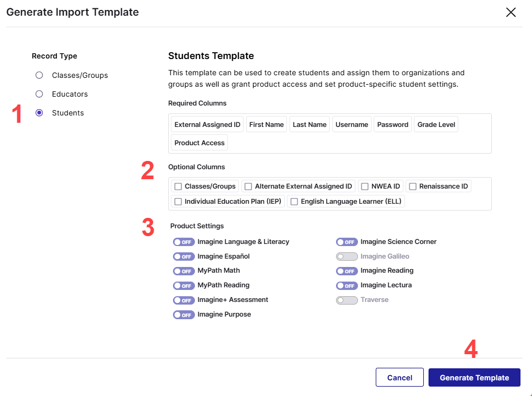
Task: Click the Required Columns label
Action: click(x=197, y=103)
